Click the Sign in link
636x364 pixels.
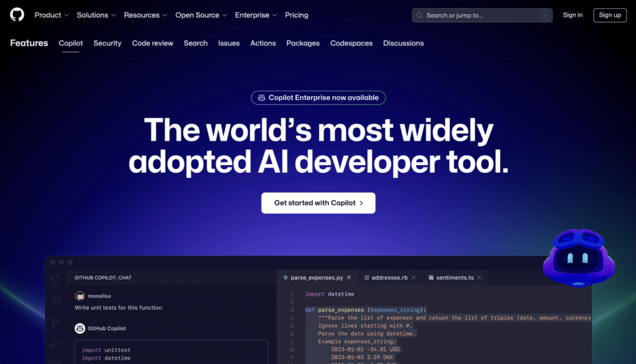click(x=573, y=15)
